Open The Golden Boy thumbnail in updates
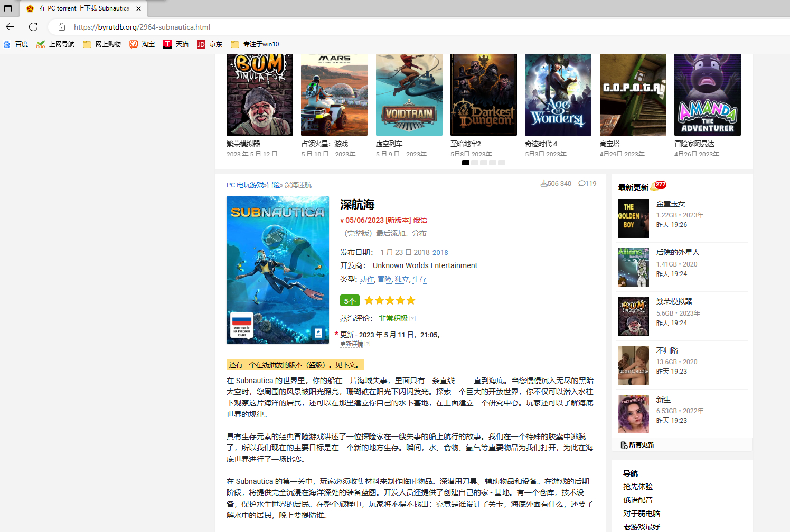The image size is (790, 532). [634, 218]
